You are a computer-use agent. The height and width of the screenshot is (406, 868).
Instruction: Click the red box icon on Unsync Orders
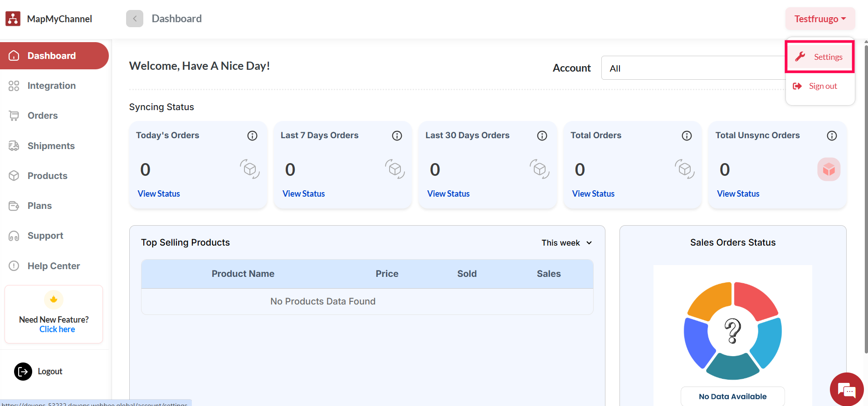pyautogui.click(x=829, y=169)
